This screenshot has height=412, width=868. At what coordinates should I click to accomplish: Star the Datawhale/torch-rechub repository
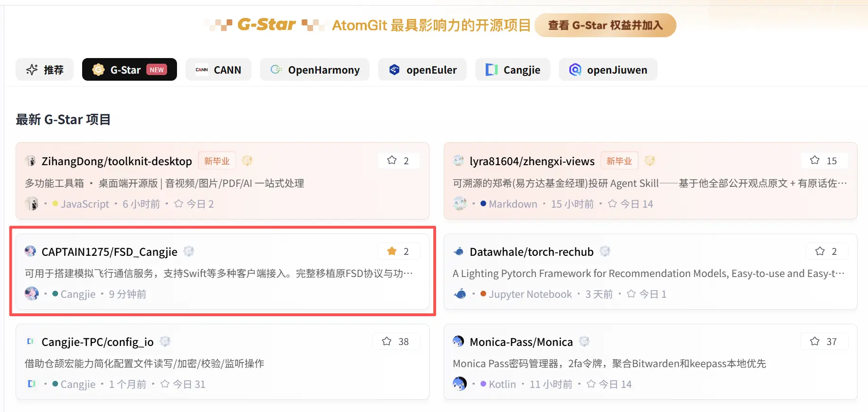pos(826,252)
